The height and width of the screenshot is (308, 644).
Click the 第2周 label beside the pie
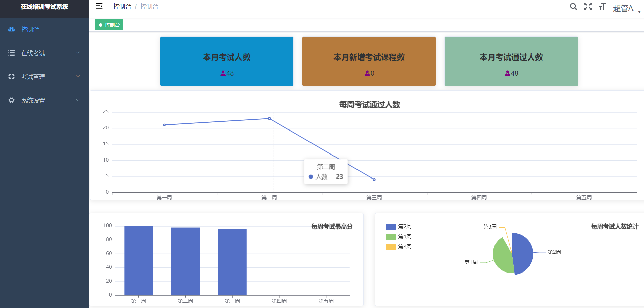tap(554, 252)
